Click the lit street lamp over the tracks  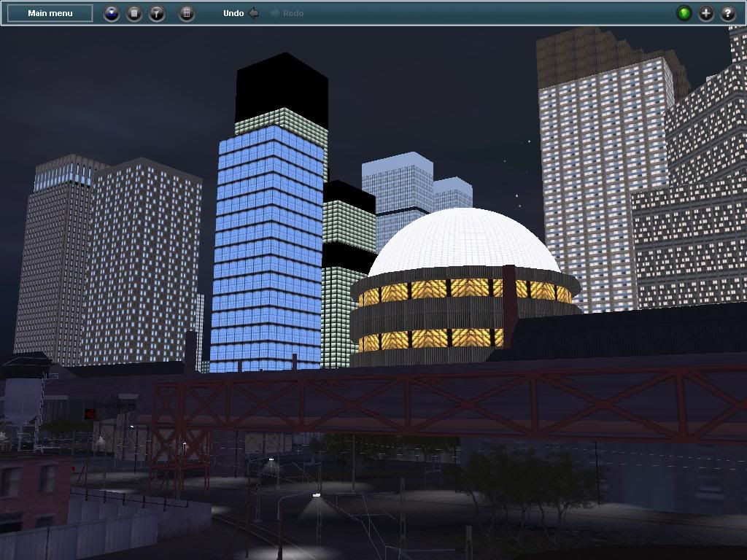click(x=316, y=496)
